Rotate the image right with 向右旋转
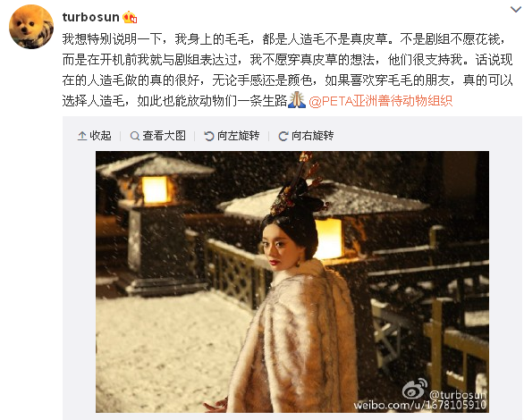This screenshot has width=524, height=420. [x=306, y=136]
